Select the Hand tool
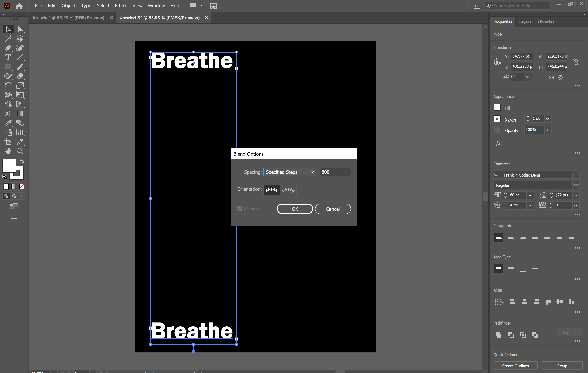Viewport: 588px width, 373px height. click(8, 151)
